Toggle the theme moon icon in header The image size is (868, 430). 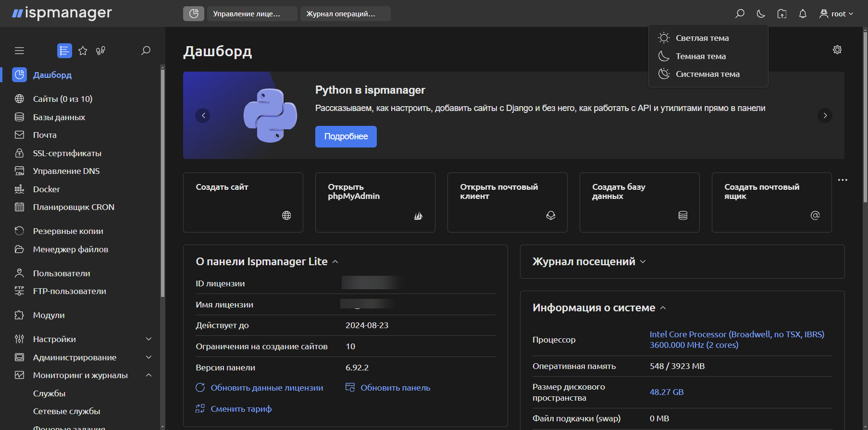click(x=761, y=13)
